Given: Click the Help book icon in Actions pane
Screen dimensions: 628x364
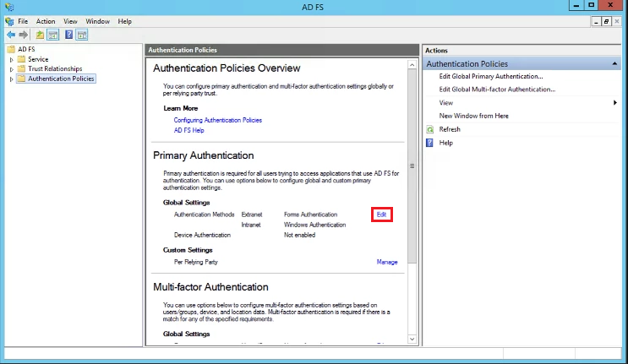Looking at the screenshot, I should point(429,143).
